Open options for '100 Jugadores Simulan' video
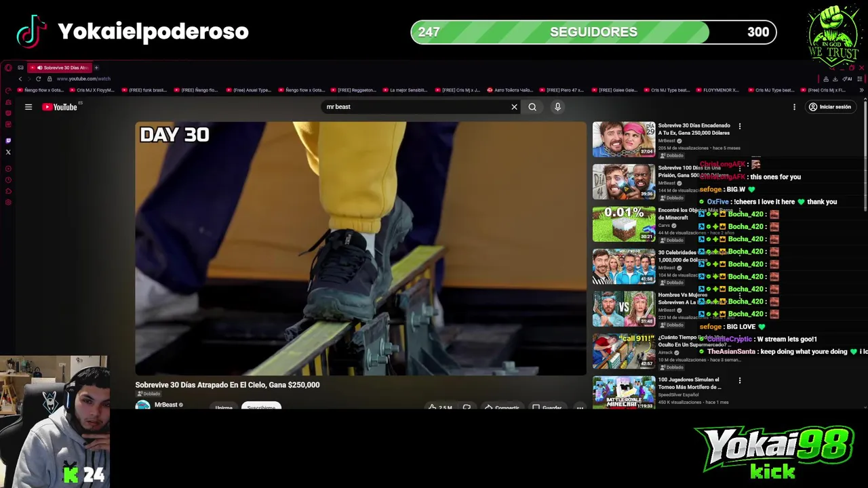 point(740,380)
